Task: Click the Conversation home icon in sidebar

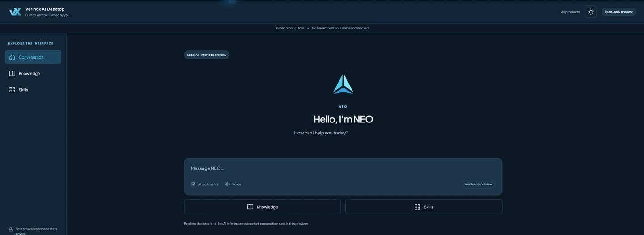Action: (12, 57)
